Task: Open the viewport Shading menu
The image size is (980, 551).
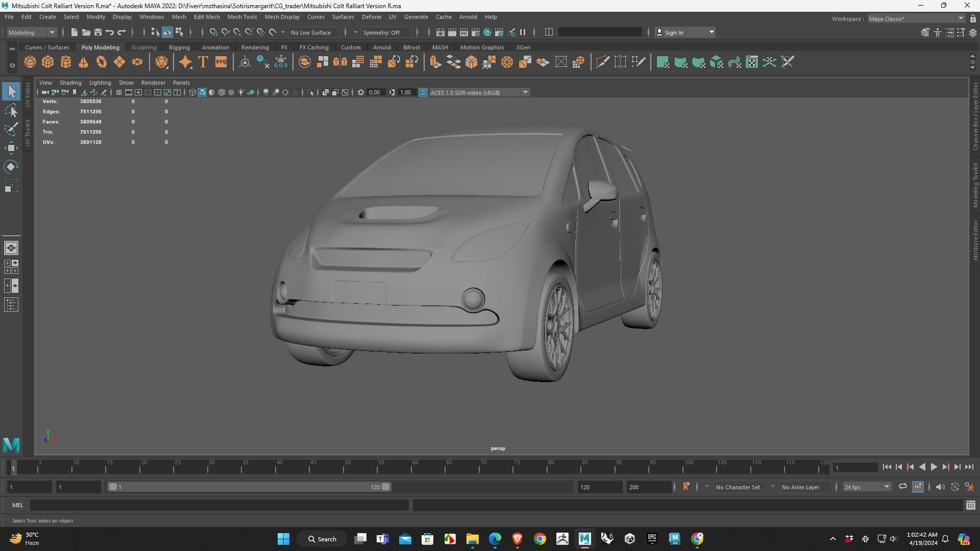Action: [x=70, y=83]
